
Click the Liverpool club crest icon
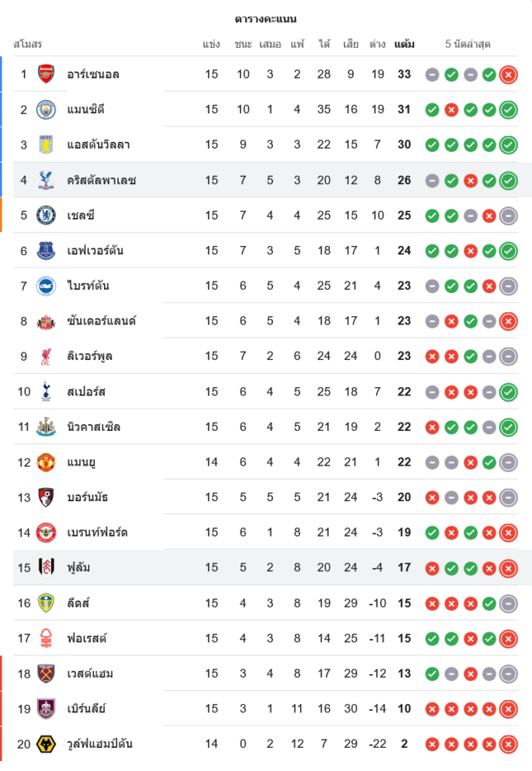click(46, 356)
